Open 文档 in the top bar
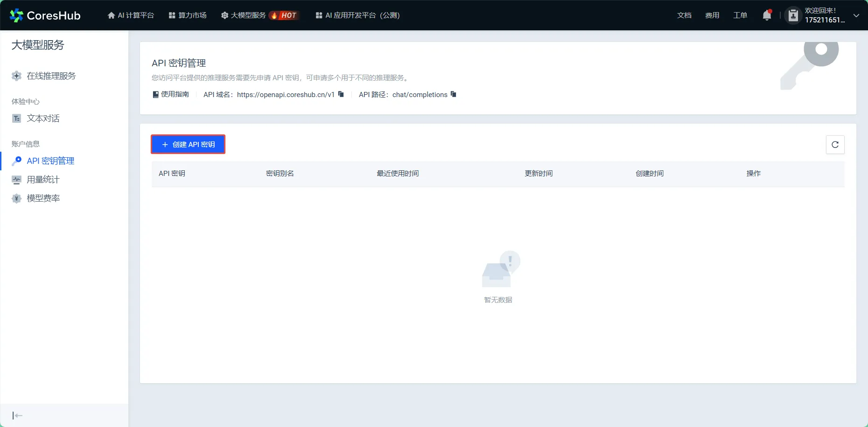 click(x=684, y=15)
